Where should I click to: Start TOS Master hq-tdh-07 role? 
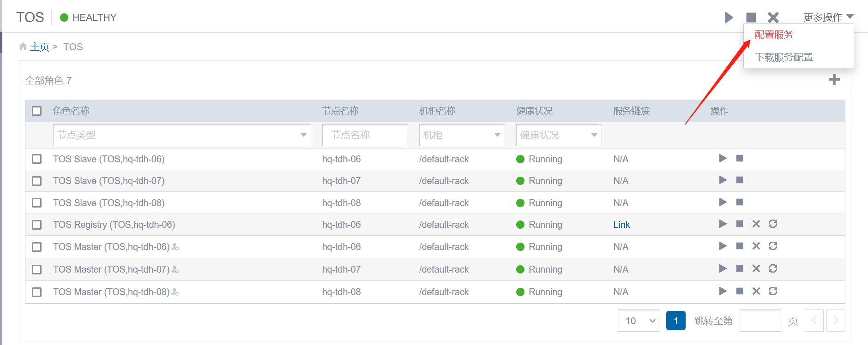[x=723, y=268]
